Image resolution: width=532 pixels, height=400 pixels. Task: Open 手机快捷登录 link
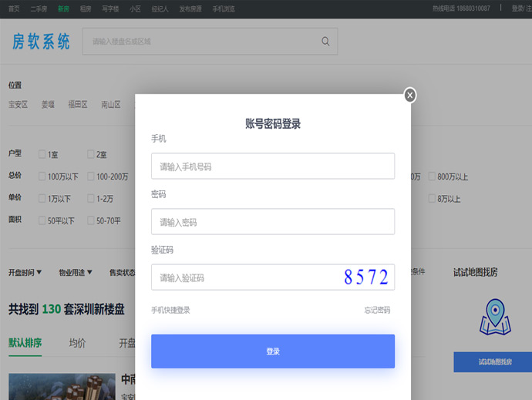click(170, 310)
